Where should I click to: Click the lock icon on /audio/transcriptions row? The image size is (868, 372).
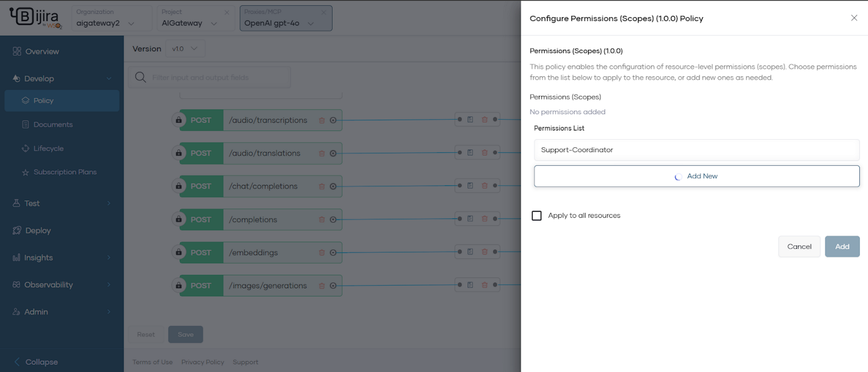[179, 120]
